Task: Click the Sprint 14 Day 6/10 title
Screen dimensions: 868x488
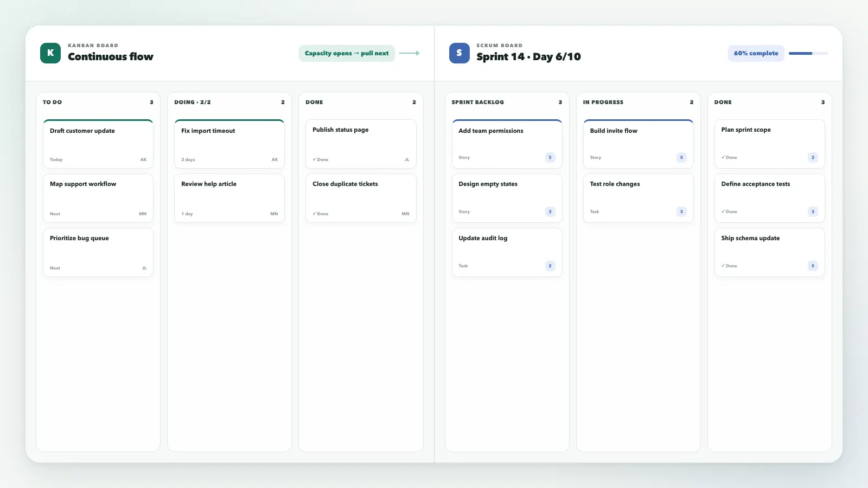Action: (529, 56)
